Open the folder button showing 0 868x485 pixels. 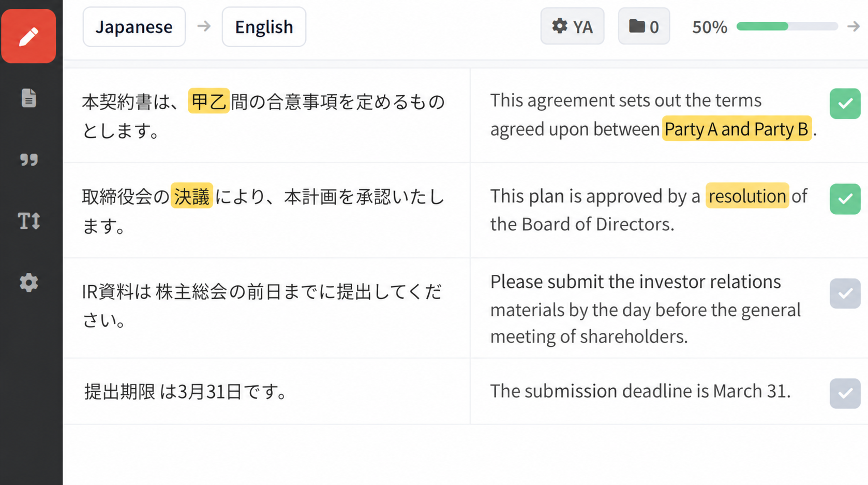tap(644, 26)
